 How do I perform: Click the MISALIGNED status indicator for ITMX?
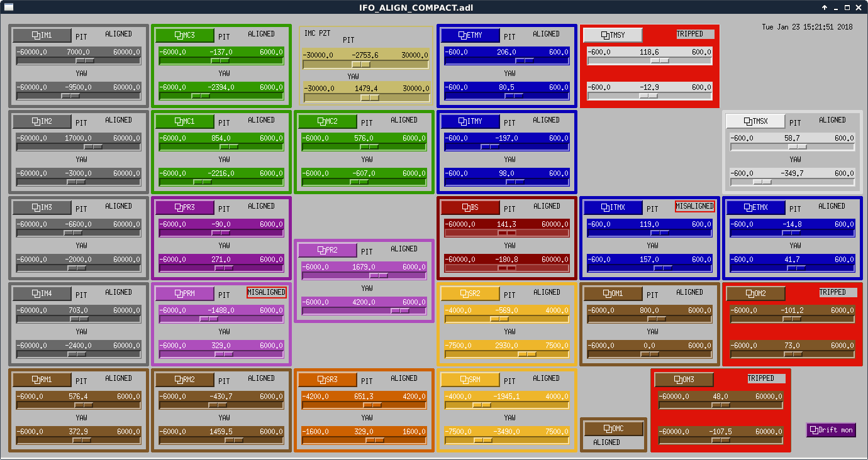(x=695, y=206)
